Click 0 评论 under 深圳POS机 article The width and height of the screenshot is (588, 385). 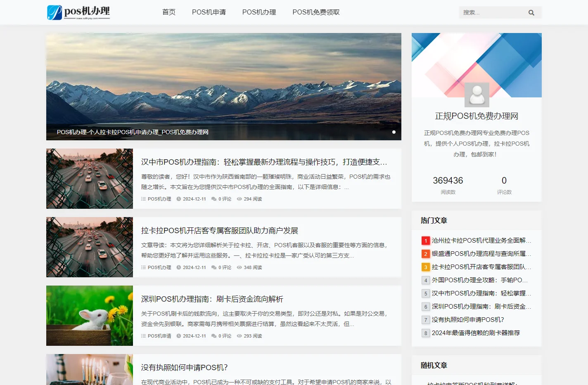coord(225,336)
